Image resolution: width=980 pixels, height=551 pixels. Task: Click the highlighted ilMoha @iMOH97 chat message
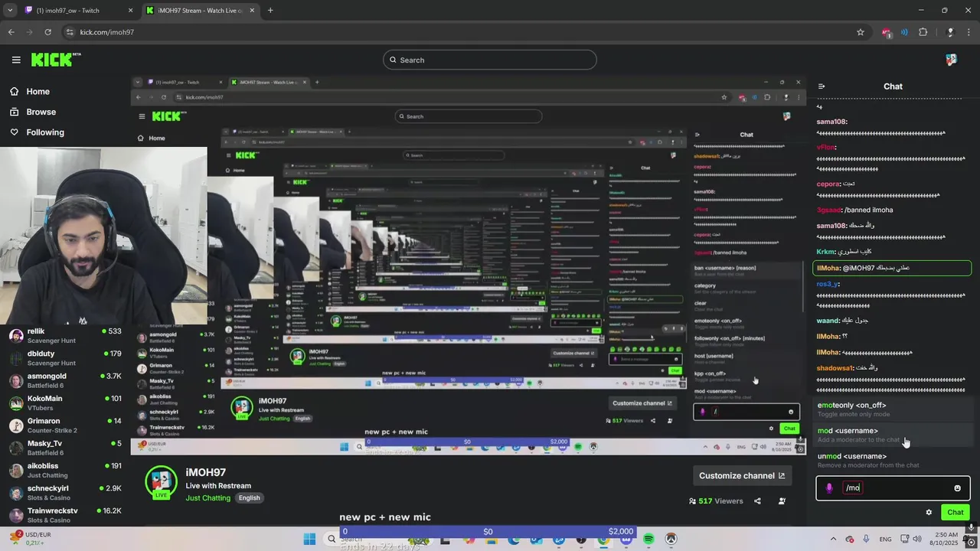pos(892,268)
